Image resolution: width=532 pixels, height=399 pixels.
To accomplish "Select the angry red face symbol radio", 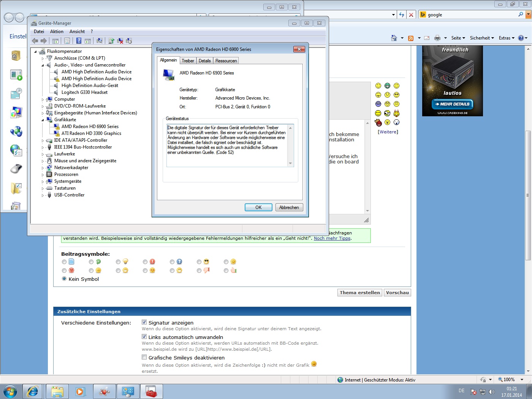I will point(64,271).
